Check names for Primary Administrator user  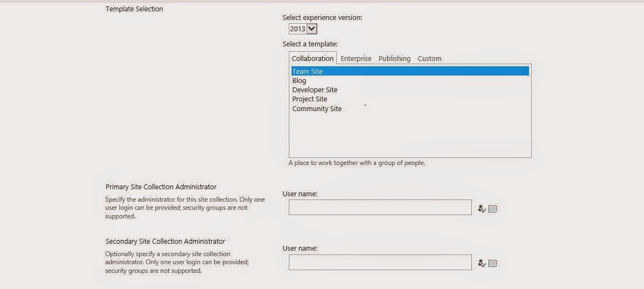(x=482, y=209)
